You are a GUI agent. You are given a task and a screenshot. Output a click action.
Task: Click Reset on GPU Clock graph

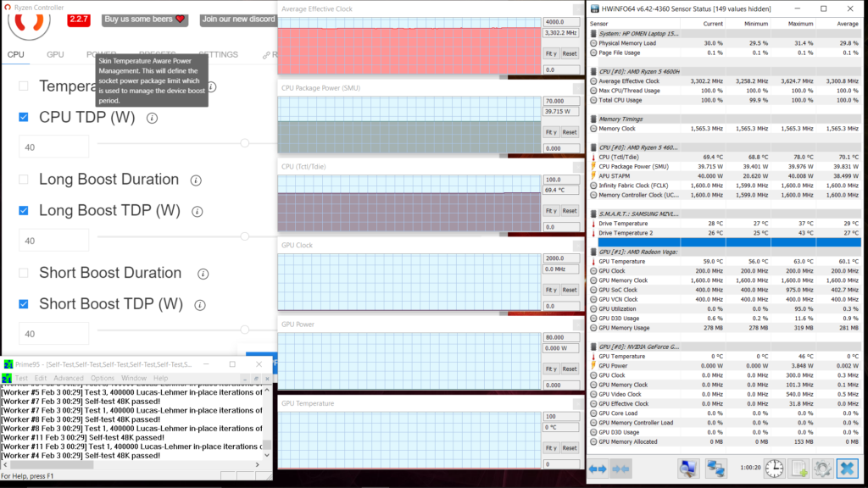point(570,290)
